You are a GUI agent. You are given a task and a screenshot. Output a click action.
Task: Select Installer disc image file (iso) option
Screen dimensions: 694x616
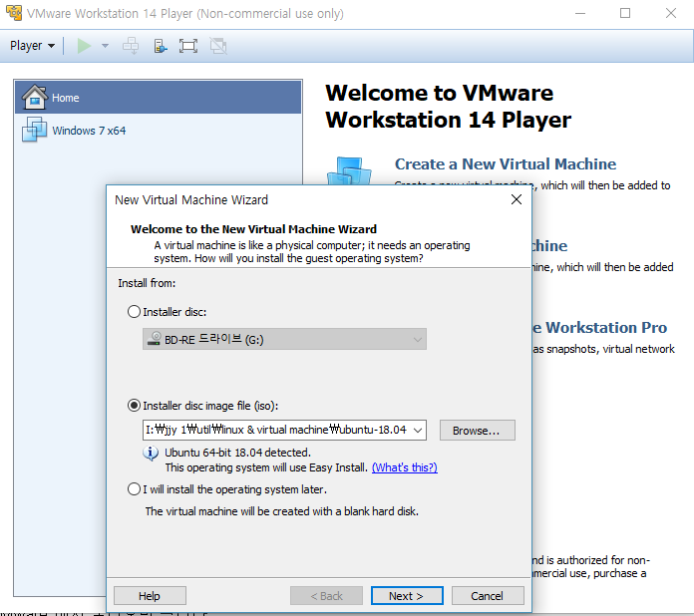tap(134, 406)
